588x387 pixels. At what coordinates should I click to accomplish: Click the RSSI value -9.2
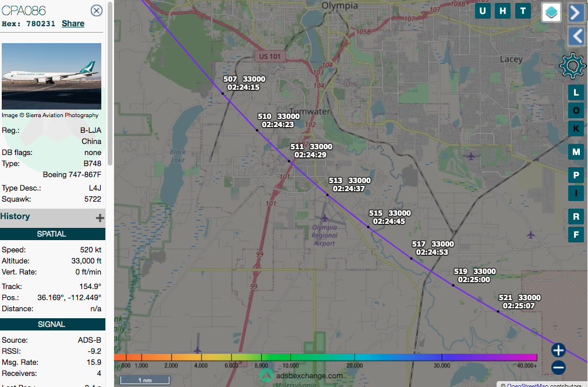click(94, 351)
